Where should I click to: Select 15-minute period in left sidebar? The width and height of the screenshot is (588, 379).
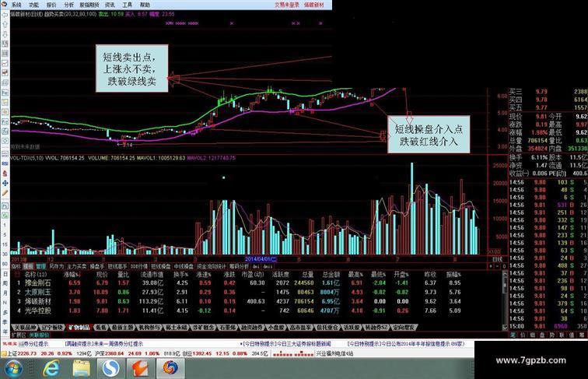[x=5, y=244]
